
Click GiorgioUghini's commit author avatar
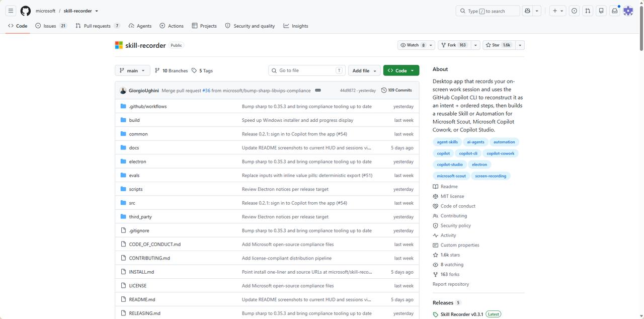coord(123,91)
